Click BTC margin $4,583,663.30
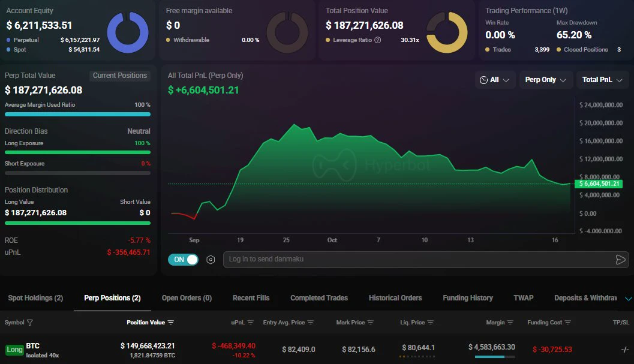Image resolution: width=634 pixels, height=364 pixels. click(492, 347)
